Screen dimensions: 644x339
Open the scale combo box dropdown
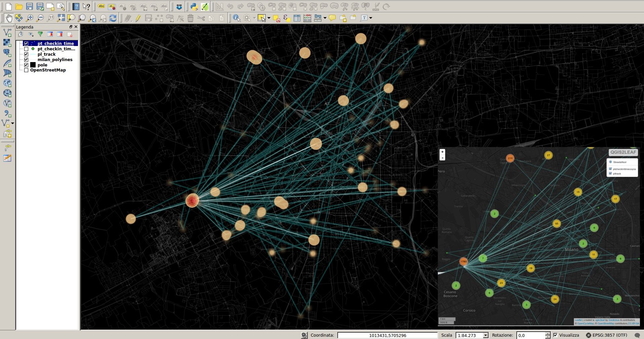click(x=485, y=335)
